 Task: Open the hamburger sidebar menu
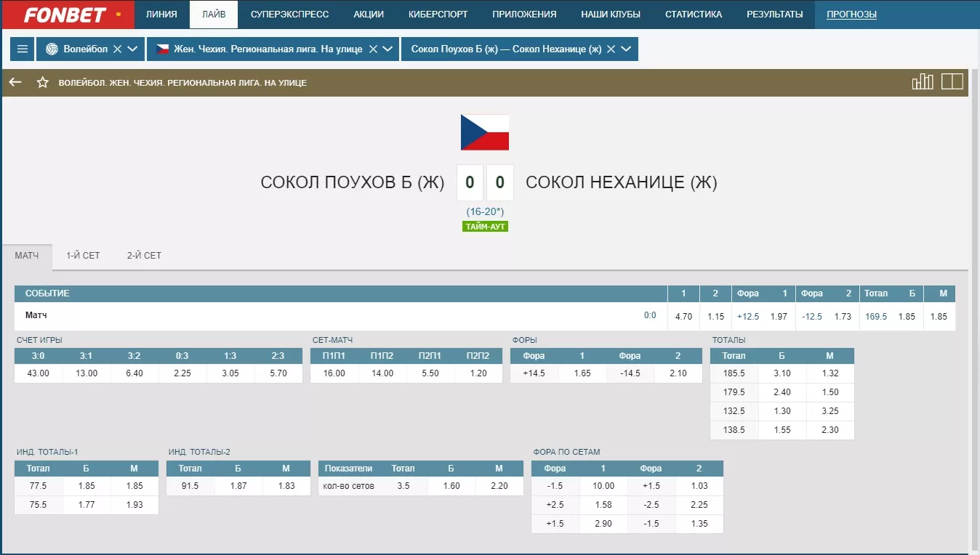(x=22, y=49)
